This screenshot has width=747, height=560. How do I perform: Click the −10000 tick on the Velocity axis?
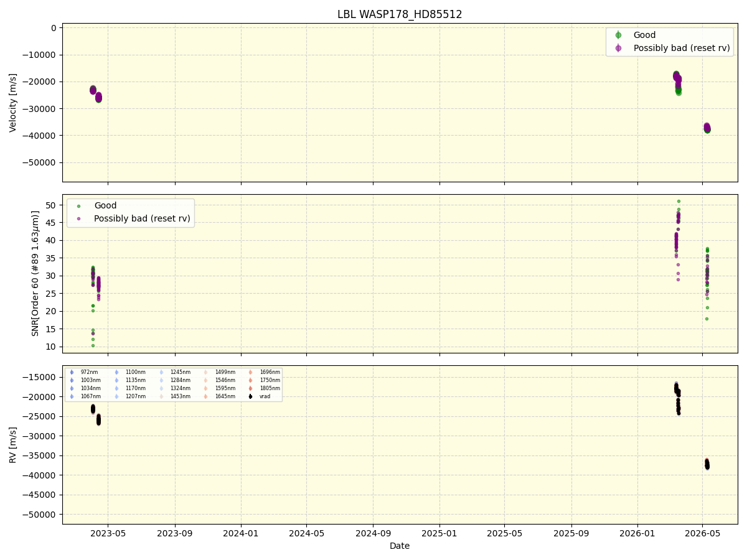coord(40,55)
